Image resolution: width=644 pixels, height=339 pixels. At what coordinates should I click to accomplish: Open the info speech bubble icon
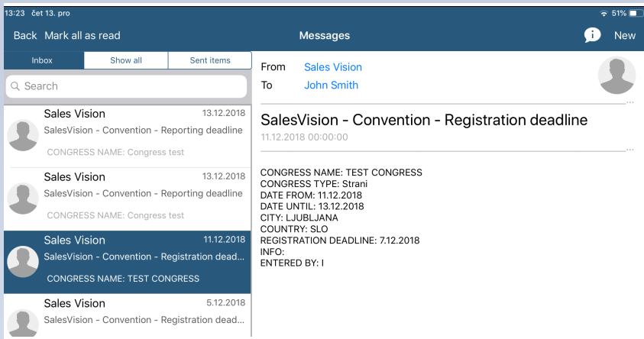(x=592, y=35)
